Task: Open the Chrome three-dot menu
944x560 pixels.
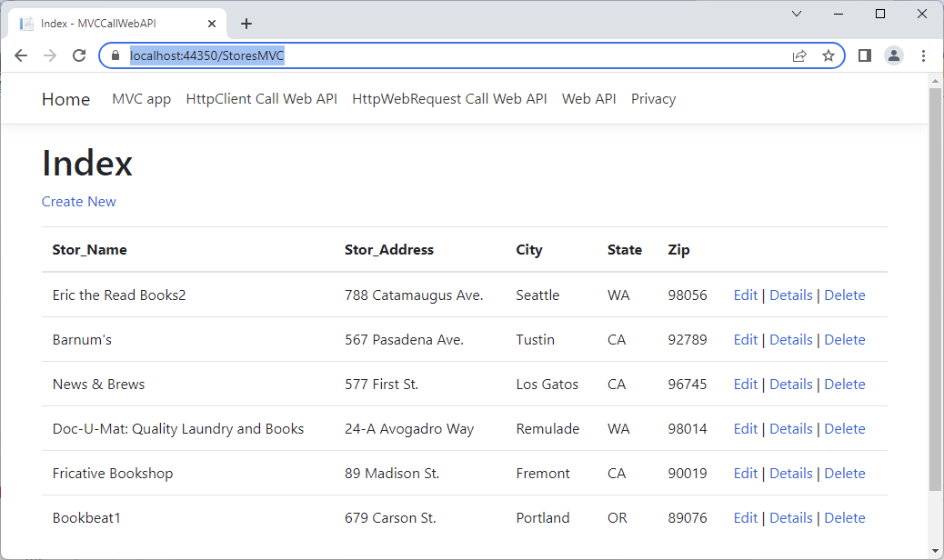Action: (923, 55)
